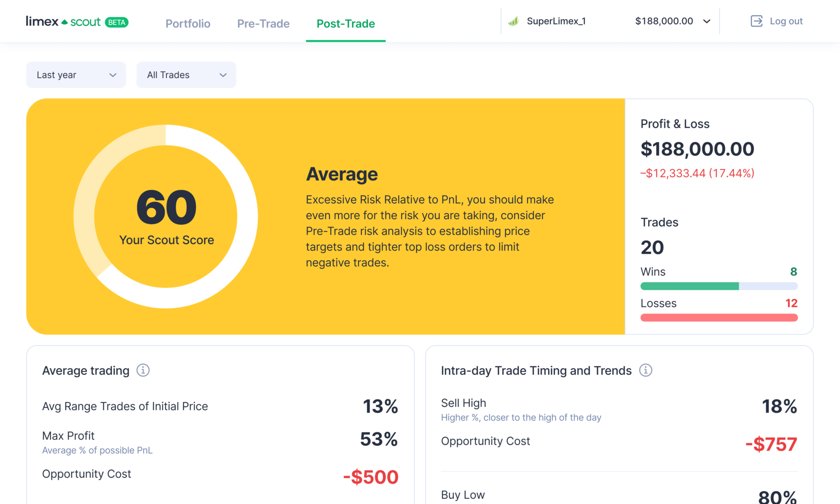Click the green Wins progress bar

689,286
